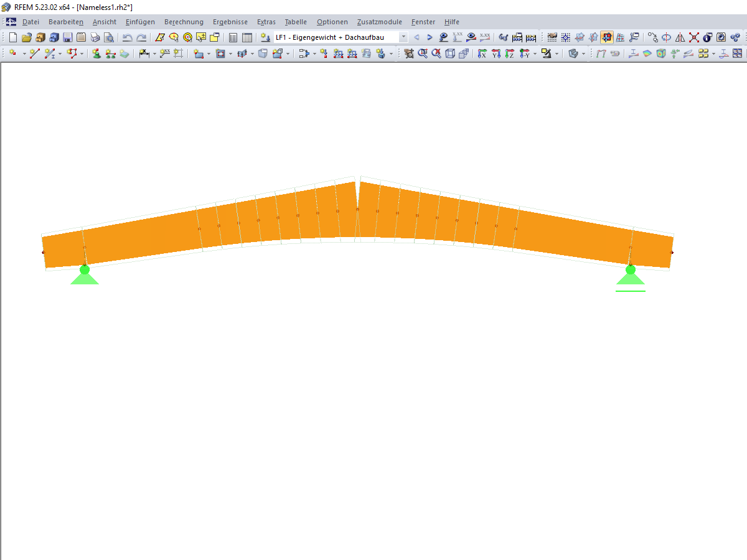Open the print tool
This screenshot has height=560, width=747.
click(95, 37)
